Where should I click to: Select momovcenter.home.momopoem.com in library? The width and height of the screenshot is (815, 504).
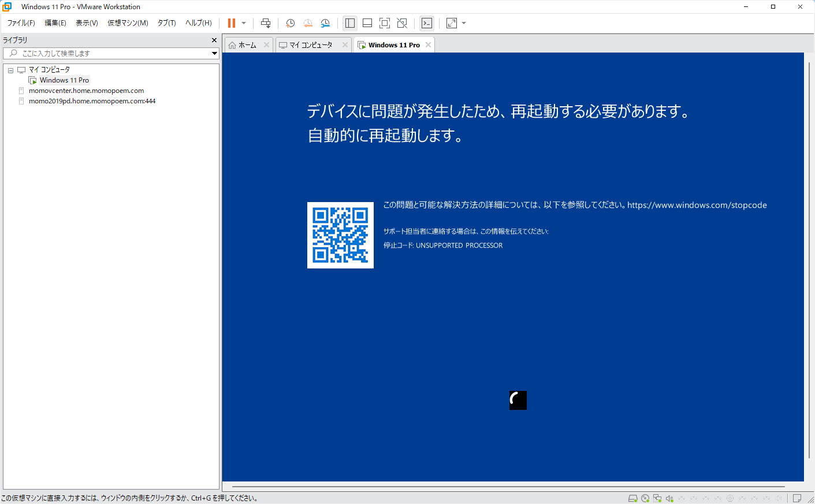tap(86, 91)
